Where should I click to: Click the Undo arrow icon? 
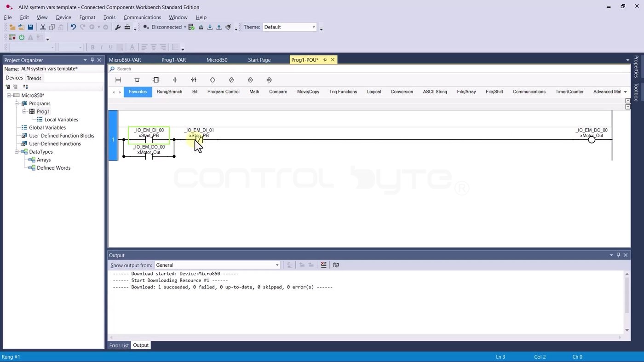coord(73,27)
